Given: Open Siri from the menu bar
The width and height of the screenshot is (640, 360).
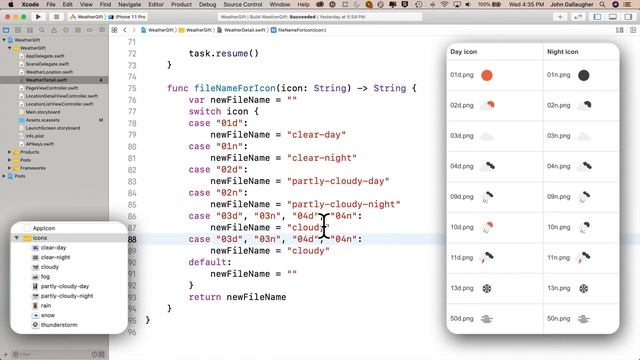Looking at the screenshot, I should tap(615, 4).
